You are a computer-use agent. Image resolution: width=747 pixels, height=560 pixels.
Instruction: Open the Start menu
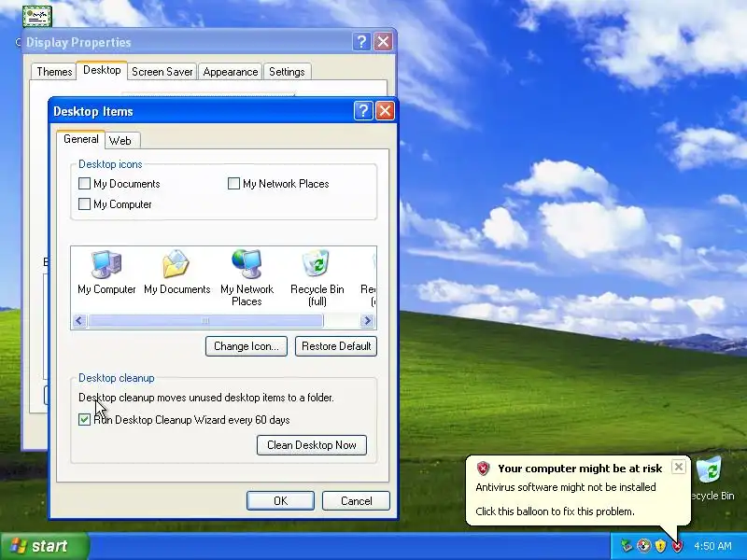[x=45, y=546]
